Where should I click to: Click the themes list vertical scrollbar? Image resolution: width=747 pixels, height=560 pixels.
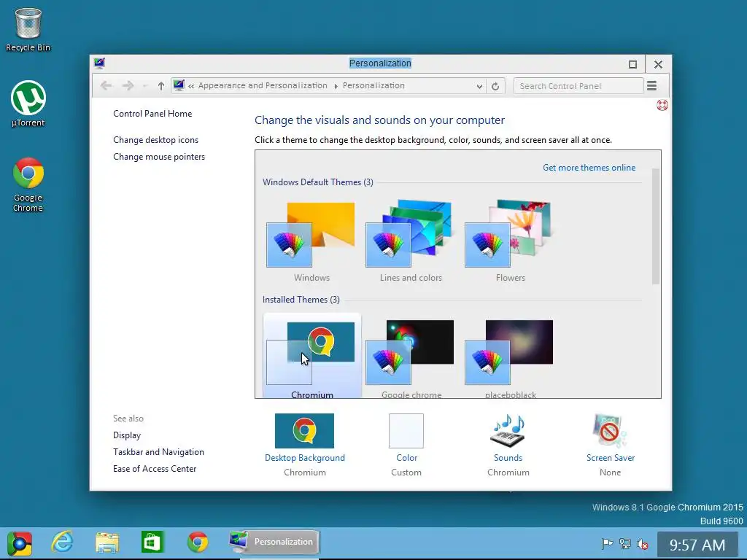[656, 227]
